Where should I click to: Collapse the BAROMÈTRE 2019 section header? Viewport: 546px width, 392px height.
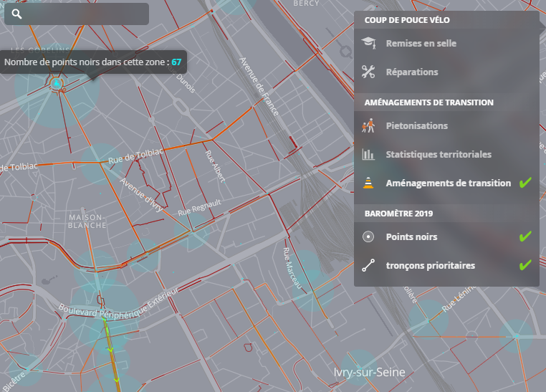(x=398, y=213)
